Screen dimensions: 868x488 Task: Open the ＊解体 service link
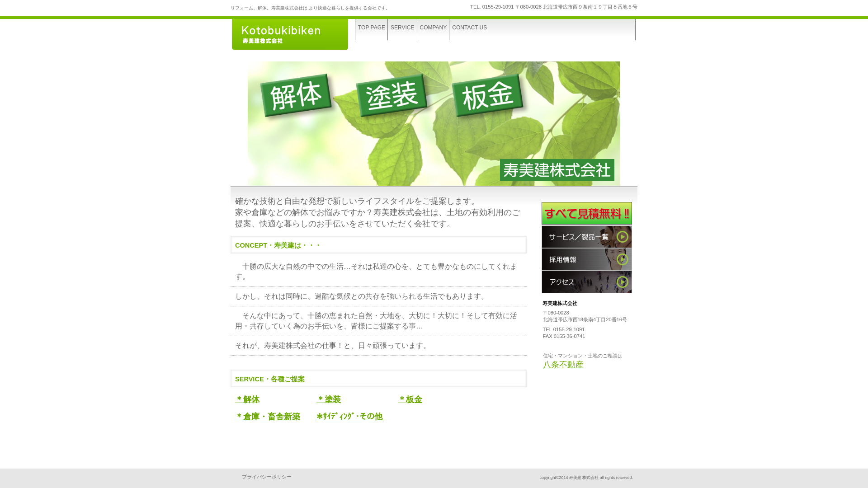click(x=247, y=399)
